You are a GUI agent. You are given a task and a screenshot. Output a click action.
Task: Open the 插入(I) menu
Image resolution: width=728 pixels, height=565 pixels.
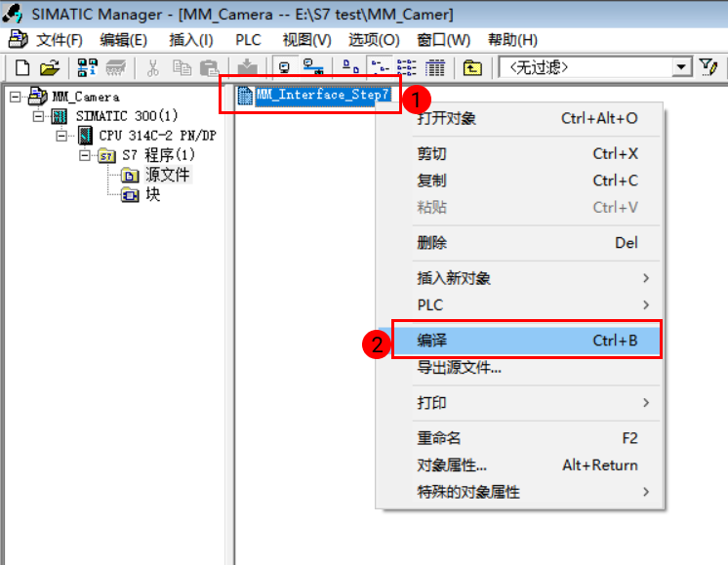coord(191,40)
